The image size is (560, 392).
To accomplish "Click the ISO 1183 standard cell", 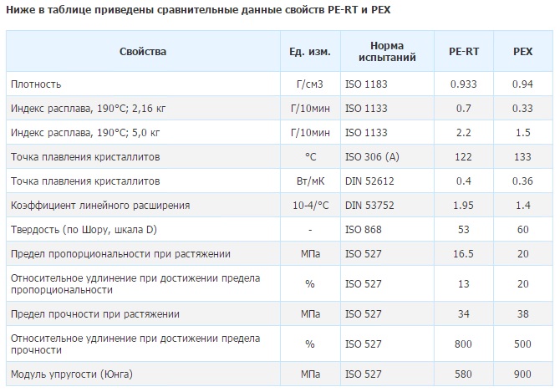I will click(366, 84).
